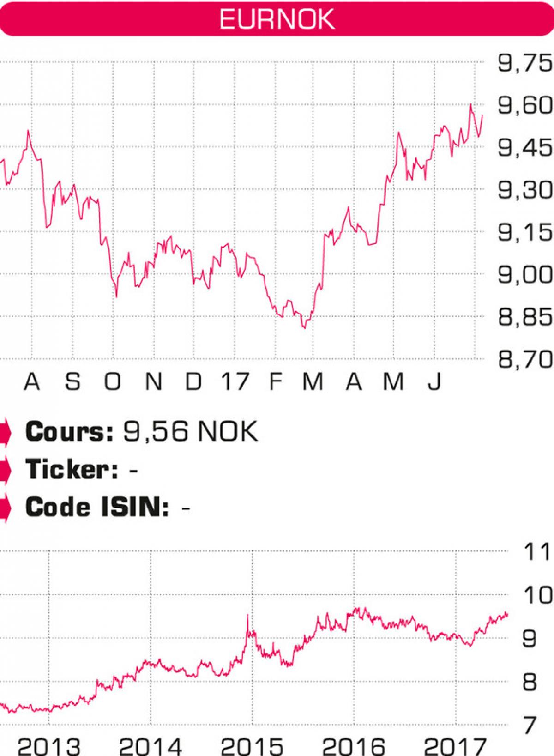Select the J month marker

(434, 382)
